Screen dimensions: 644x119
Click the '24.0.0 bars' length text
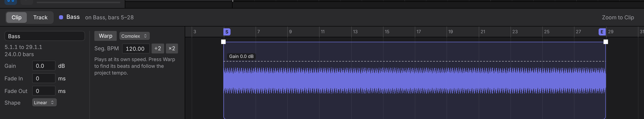click(19, 54)
